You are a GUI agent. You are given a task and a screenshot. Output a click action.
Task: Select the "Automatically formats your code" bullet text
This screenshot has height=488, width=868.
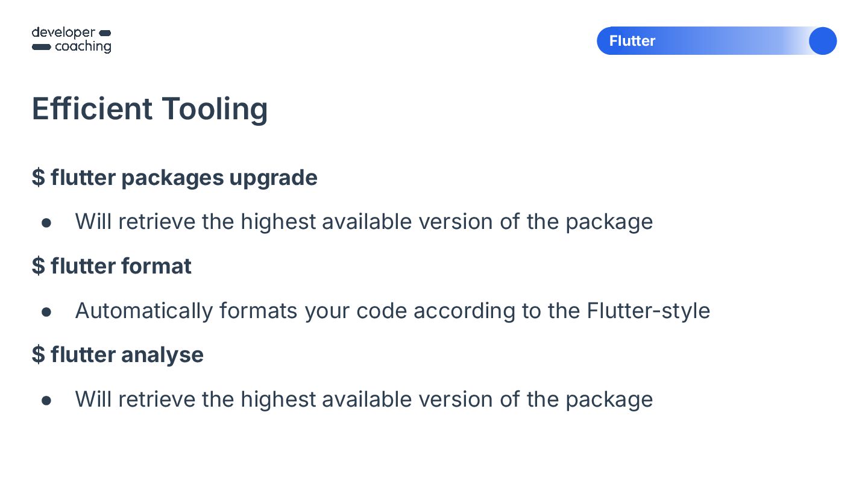point(392,311)
